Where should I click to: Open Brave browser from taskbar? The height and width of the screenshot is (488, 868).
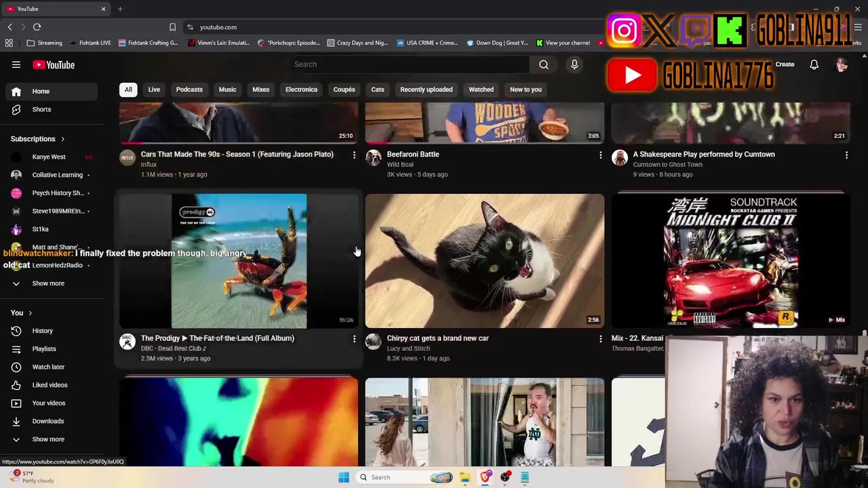tap(485, 477)
